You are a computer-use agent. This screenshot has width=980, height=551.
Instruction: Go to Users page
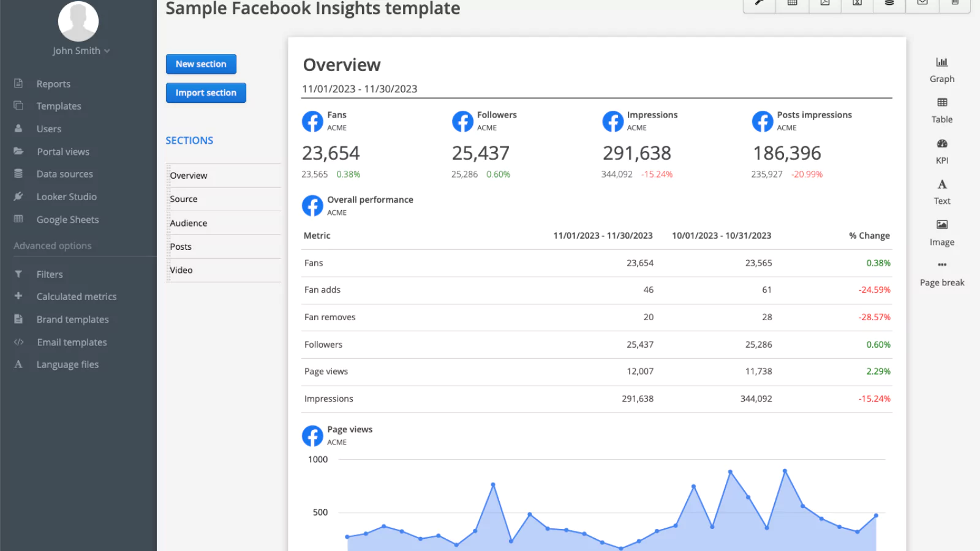49,129
